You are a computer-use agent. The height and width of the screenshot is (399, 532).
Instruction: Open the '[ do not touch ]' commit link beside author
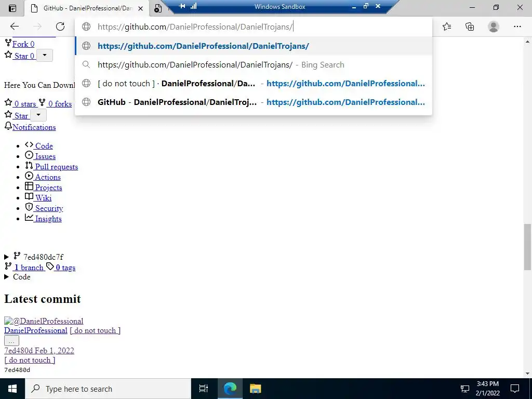95,330
